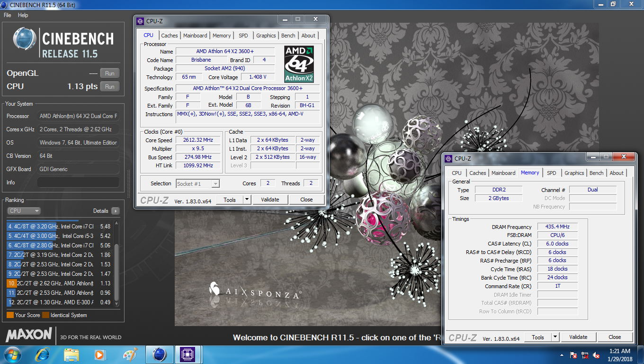Viewport: 644px width, 364px height.
Task: Switch to Caches tab in the CPU-Z CPU window
Action: point(169,36)
